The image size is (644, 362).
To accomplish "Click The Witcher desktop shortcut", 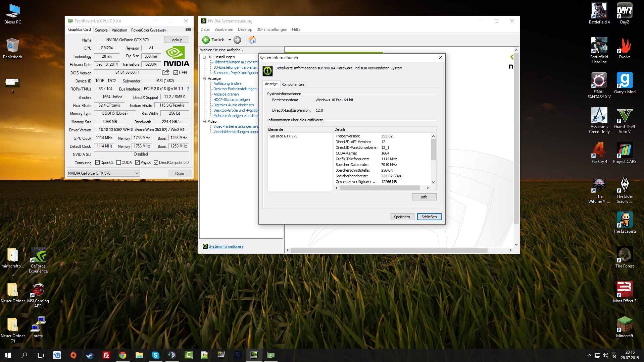I will (599, 190).
